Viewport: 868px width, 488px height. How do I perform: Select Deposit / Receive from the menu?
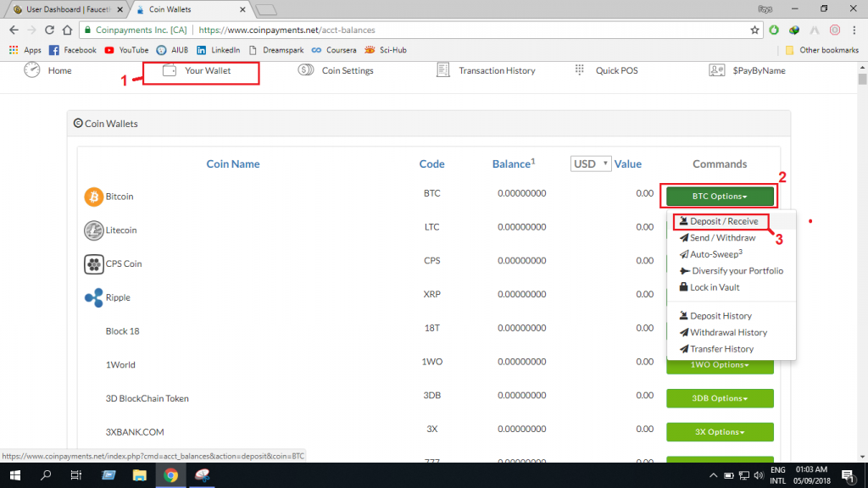click(x=723, y=221)
